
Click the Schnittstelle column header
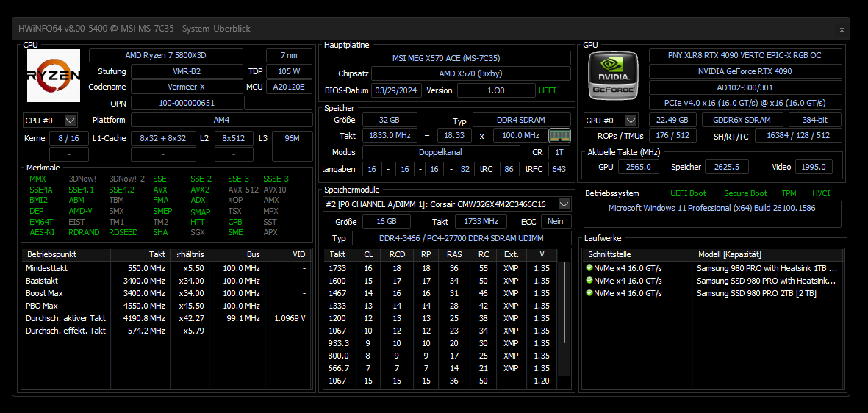pos(636,255)
